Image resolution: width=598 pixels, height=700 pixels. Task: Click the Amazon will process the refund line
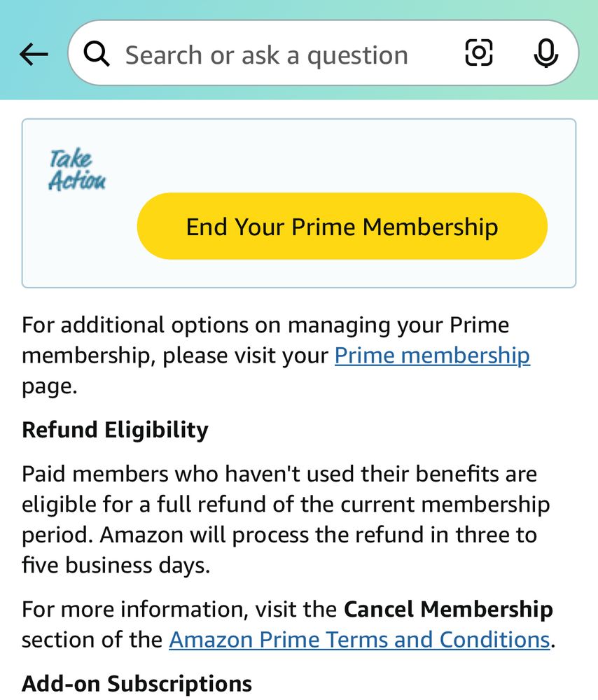(279, 535)
